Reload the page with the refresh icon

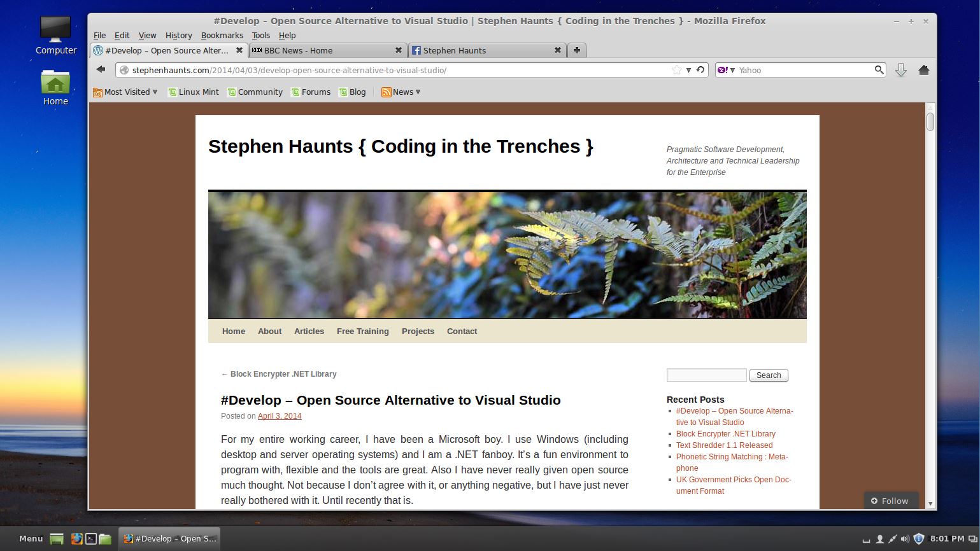pos(700,70)
